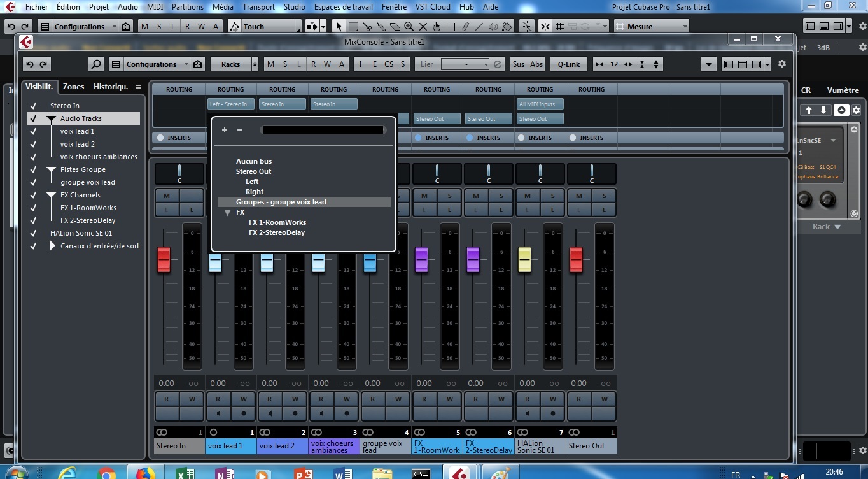Select the Glue tool
The image size is (868, 479).
(381, 27)
